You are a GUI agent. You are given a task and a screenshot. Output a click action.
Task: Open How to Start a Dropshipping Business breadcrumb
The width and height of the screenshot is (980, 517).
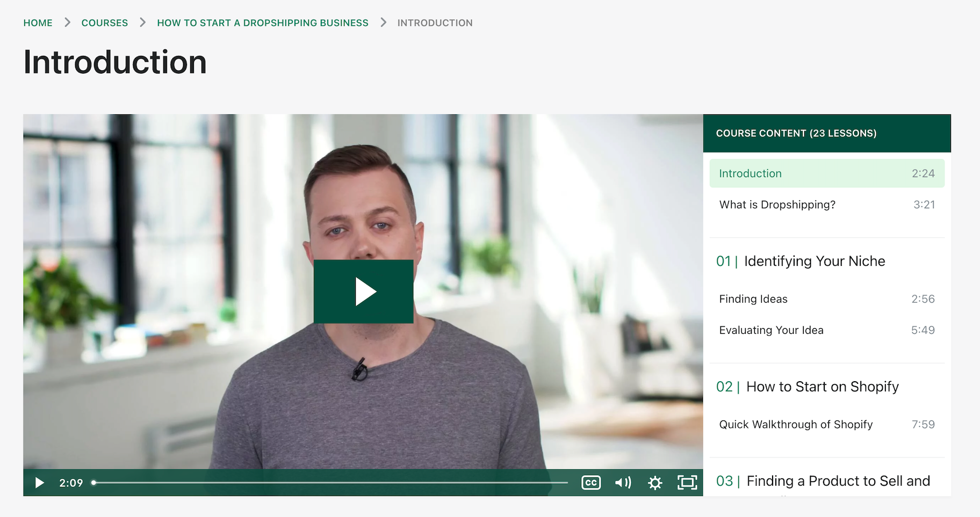pyautogui.click(x=263, y=23)
